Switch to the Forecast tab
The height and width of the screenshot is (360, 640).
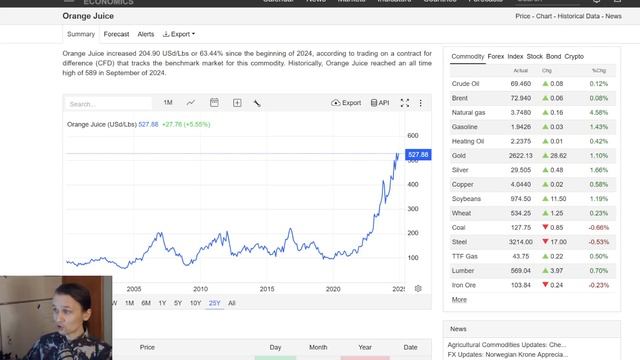(x=116, y=34)
